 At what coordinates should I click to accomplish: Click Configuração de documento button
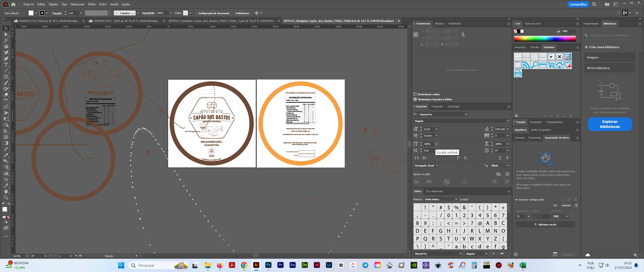(214, 13)
